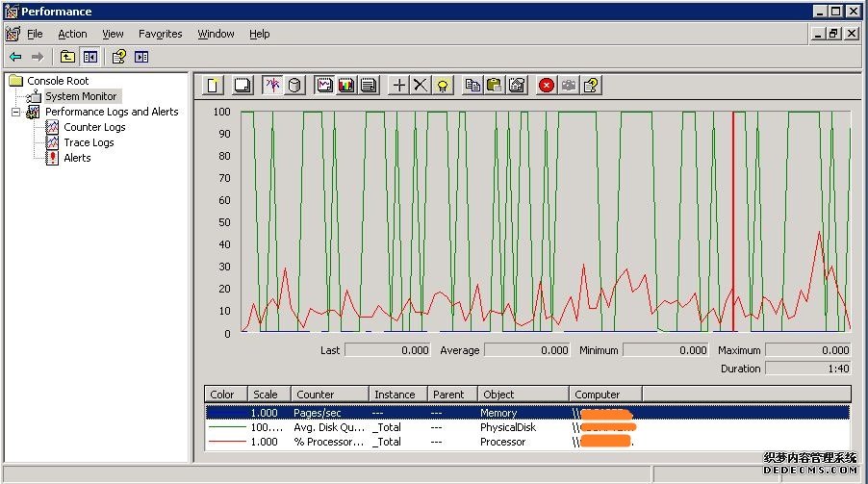Open the Action menu
This screenshot has height=484, width=868.
72,34
